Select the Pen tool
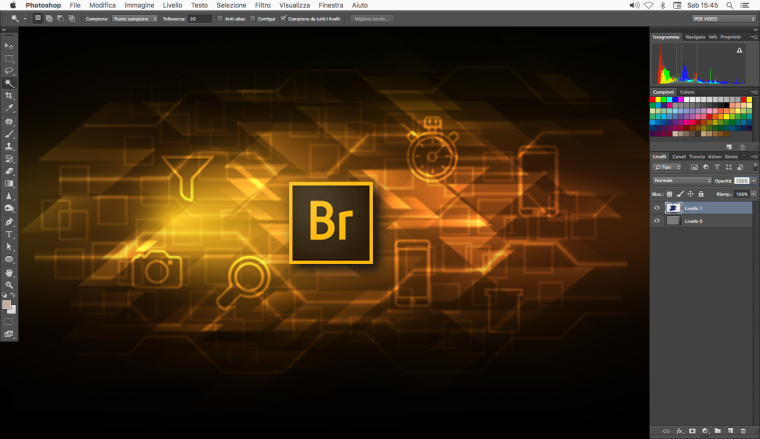Screen dimensions: 760x439 [x=9, y=221]
